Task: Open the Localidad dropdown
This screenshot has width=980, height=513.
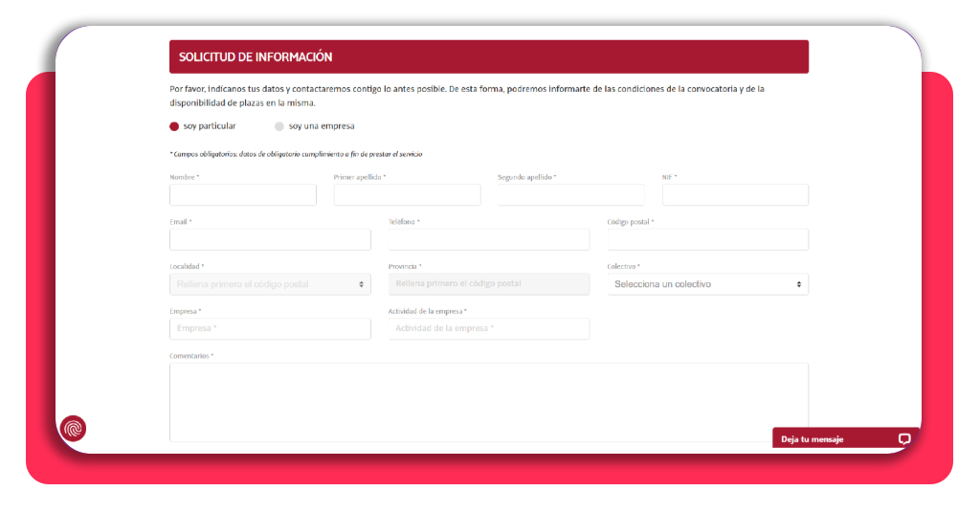Action: point(270,284)
